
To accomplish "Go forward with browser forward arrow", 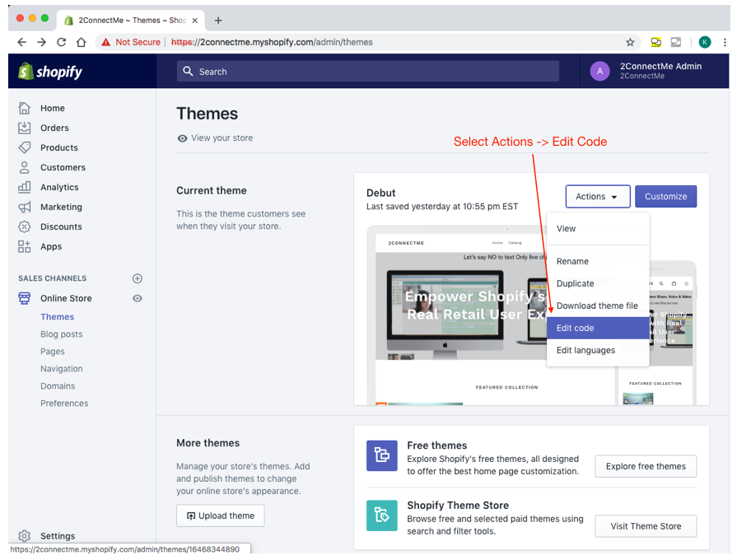I will pyautogui.click(x=42, y=42).
